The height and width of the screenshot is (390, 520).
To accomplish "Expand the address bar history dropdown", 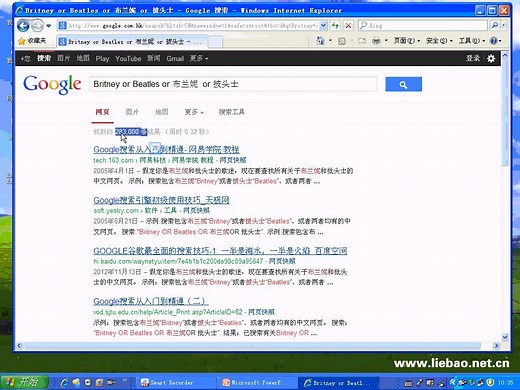I will 323,25.
